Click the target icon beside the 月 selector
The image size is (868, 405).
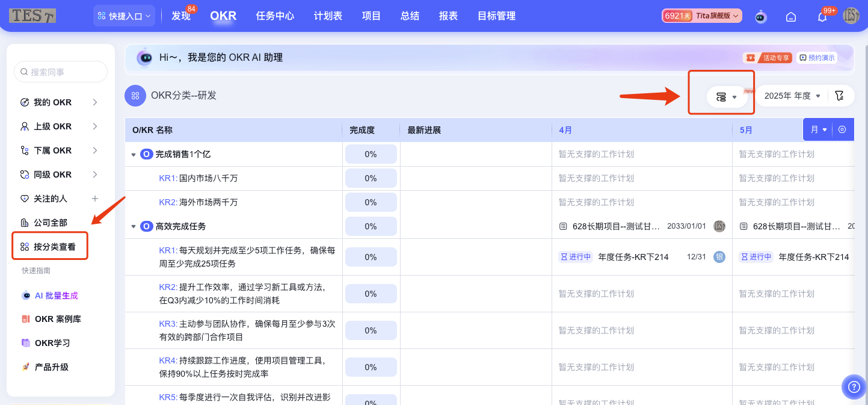[x=842, y=129]
